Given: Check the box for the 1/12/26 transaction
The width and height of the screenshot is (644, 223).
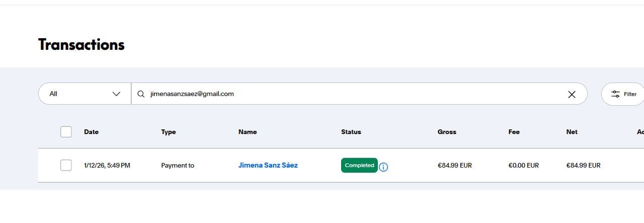Looking at the screenshot, I should pos(66,165).
